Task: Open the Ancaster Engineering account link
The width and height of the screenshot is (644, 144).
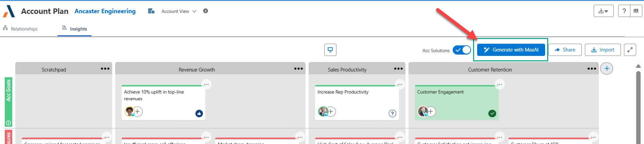Action: (x=105, y=11)
